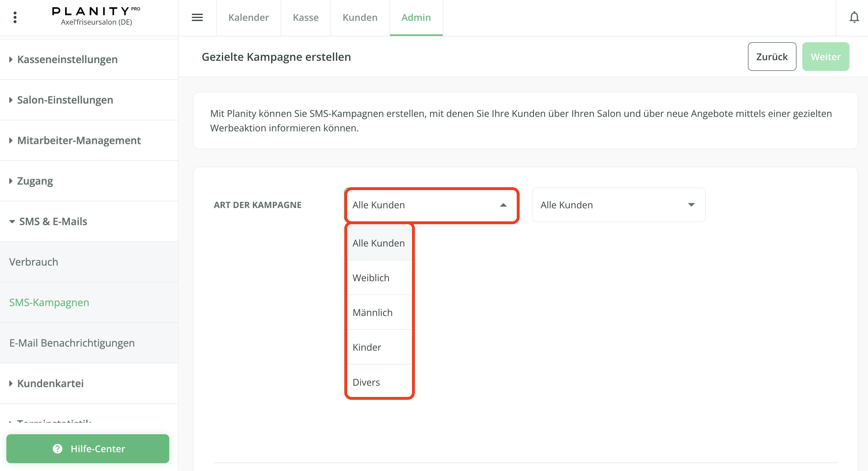
Task: Switch to the Kasse tab
Action: 306,18
